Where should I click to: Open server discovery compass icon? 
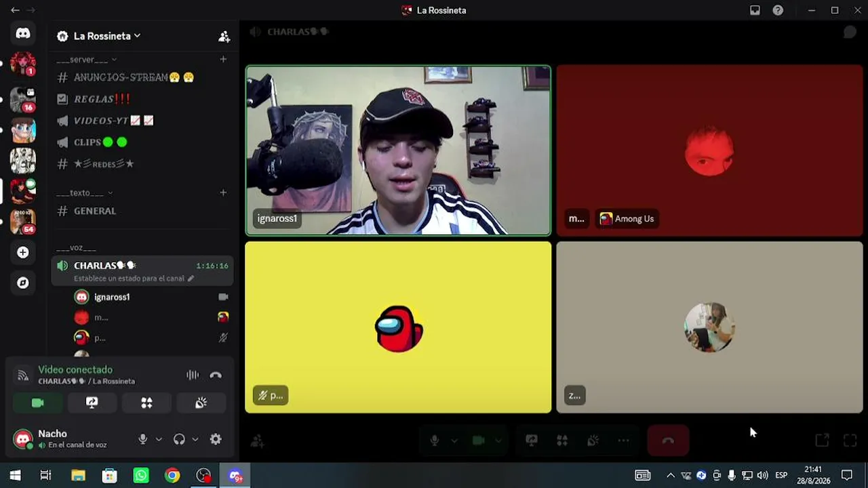(x=23, y=283)
